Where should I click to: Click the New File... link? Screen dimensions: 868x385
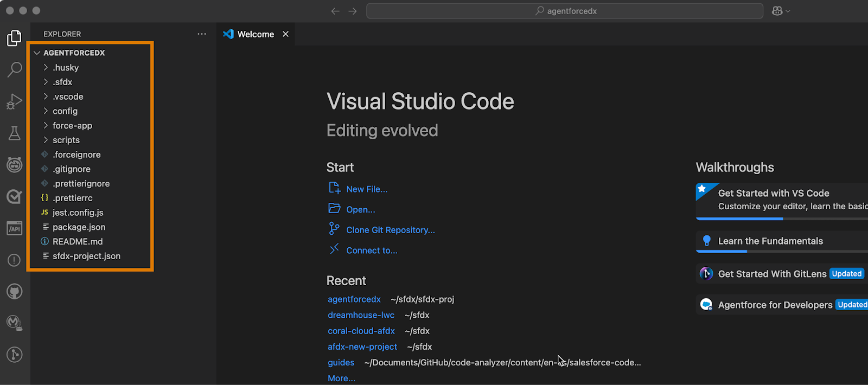[x=367, y=189]
